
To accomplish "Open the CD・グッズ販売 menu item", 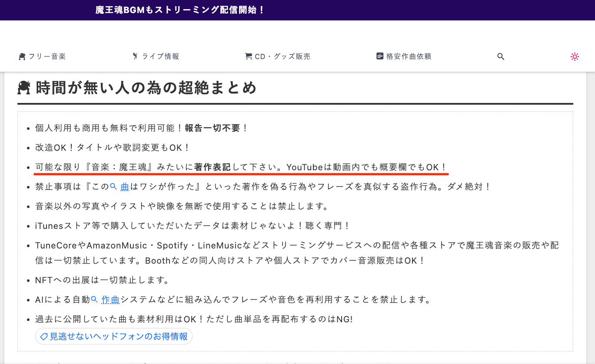I will point(278,56).
